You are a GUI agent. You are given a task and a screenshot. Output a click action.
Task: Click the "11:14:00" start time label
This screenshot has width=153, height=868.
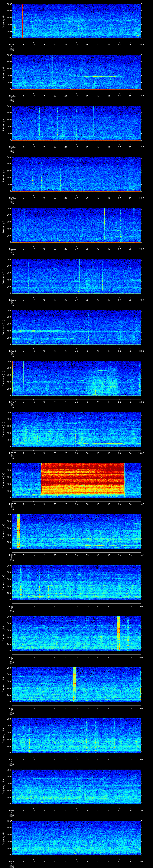12,708
